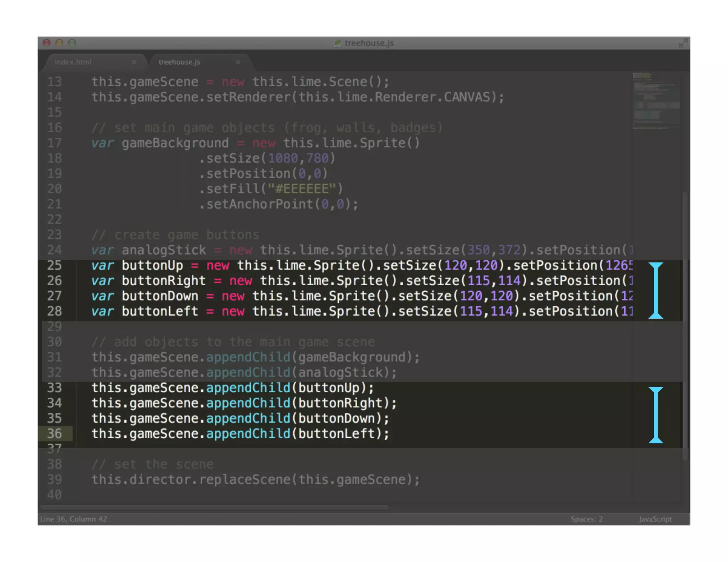Click the vertical scrollbar handle

coord(685,327)
